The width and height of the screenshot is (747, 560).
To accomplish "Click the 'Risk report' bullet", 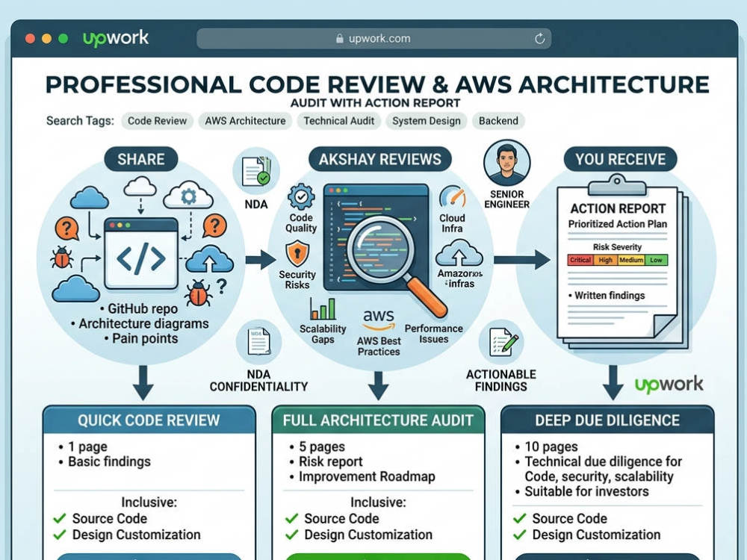I will click(x=331, y=461).
